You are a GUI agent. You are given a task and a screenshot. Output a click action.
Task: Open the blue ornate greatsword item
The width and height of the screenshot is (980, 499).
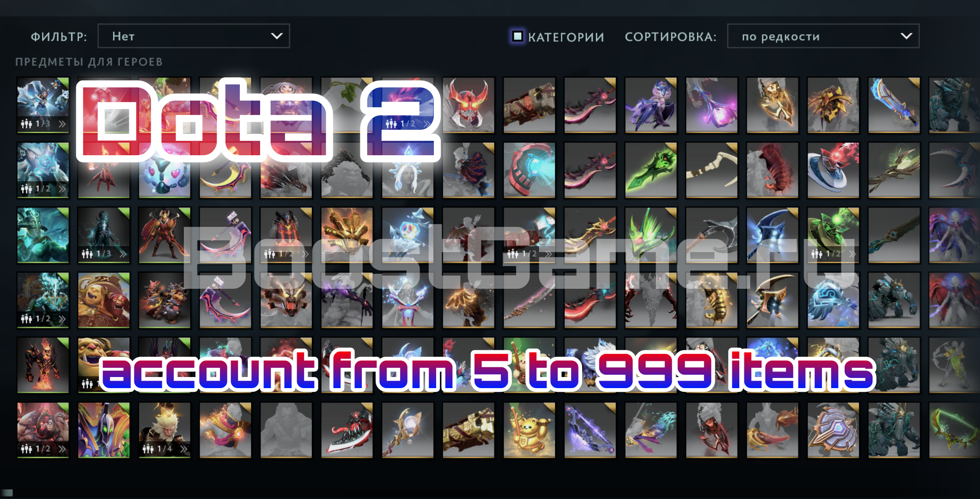pyautogui.click(x=895, y=105)
